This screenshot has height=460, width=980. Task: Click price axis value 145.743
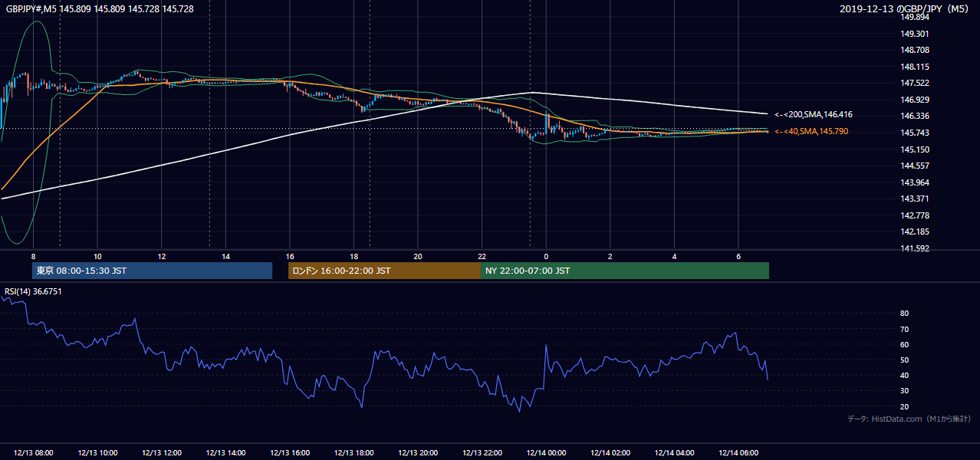[916, 133]
